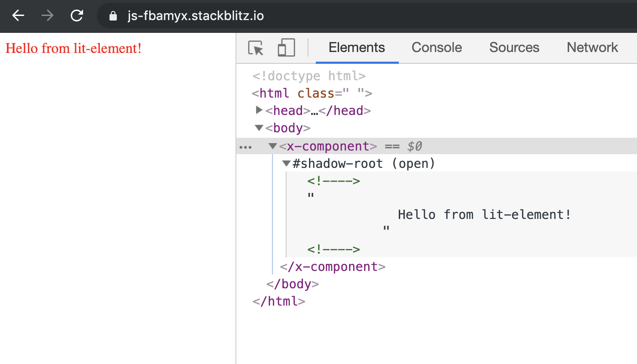Click the red Hello from lit-element! page text

click(73, 48)
